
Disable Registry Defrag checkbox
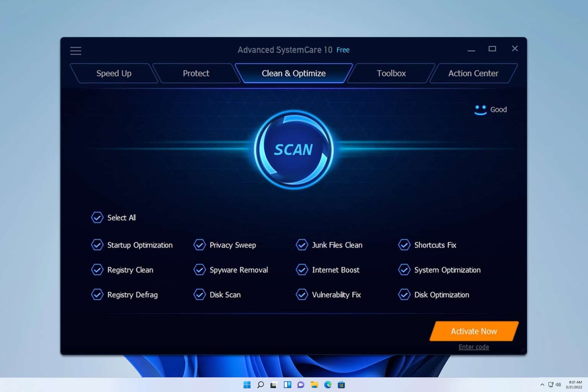[97, 295]
